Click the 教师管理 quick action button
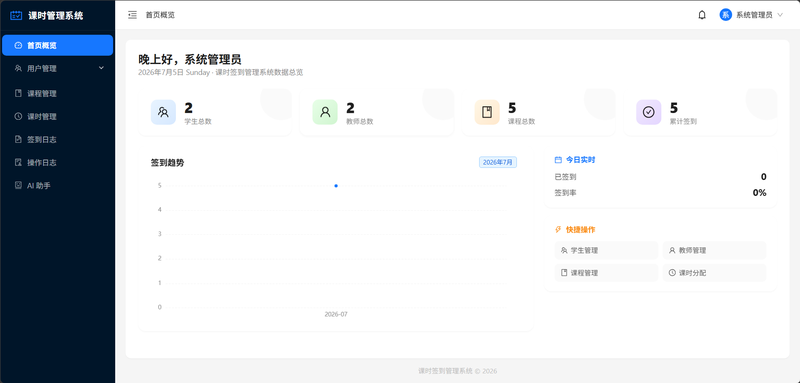Viewport: 800px width, 383px height. coord(714,250)
